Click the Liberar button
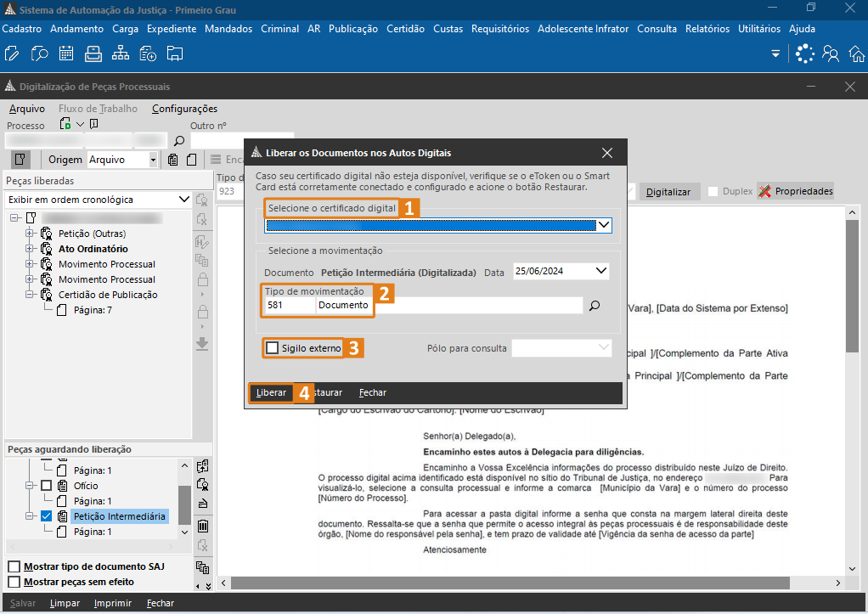Screen dimensions: 868x614 [x=271, y=392]
